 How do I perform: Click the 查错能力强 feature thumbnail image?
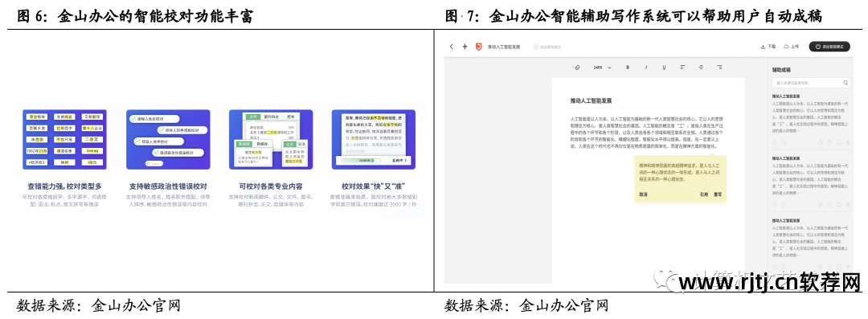65,139
